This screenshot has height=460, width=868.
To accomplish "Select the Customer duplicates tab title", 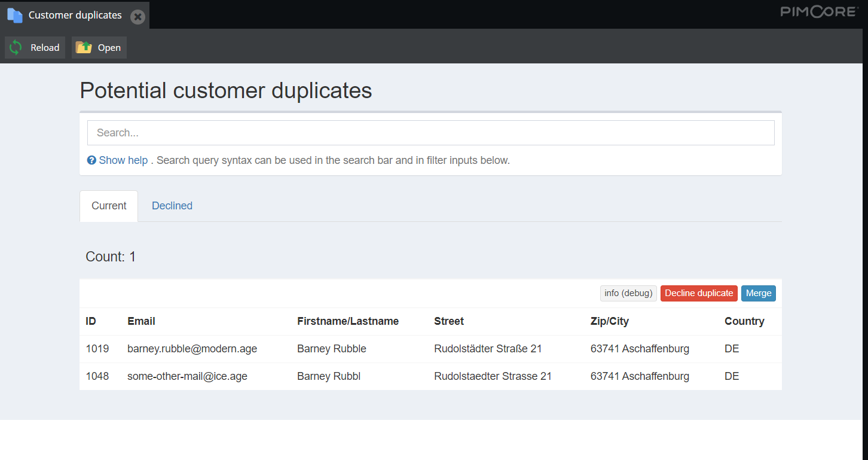I will tap(75, 15).
